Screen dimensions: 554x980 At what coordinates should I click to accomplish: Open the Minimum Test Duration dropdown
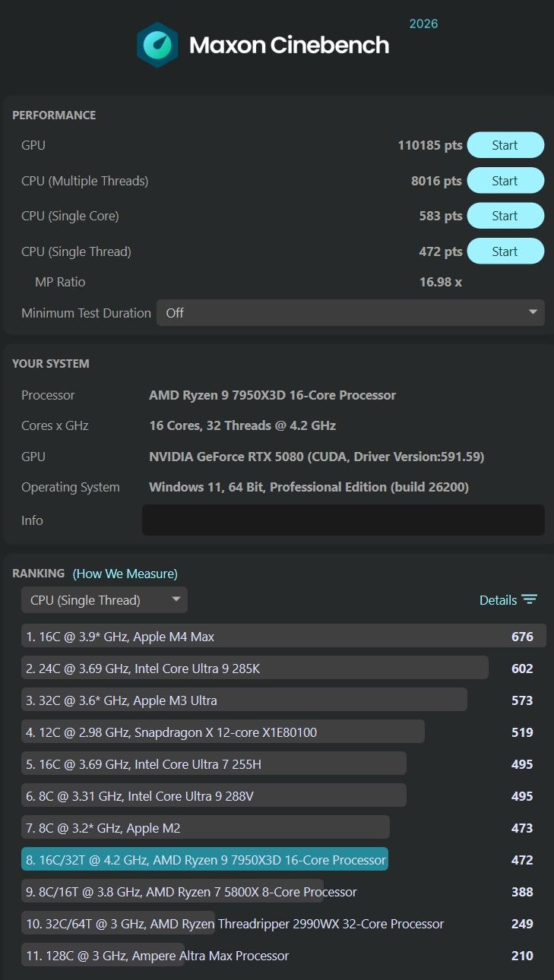pyautogui.click(x=350, y=312)
